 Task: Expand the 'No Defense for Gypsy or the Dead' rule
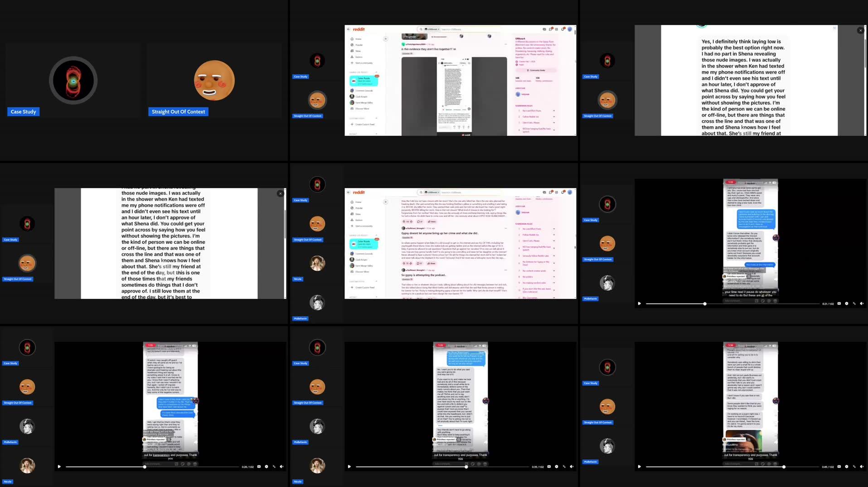[x=553, y=263]
